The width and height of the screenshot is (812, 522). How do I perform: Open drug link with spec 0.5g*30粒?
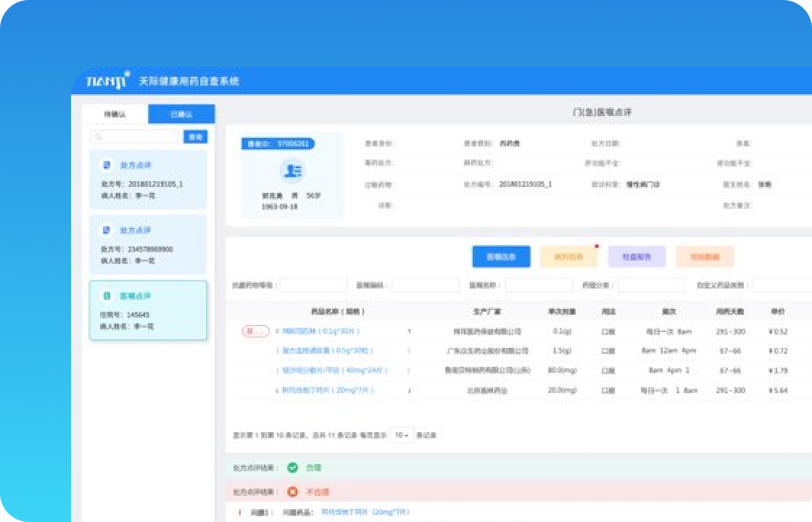[327, 351]
